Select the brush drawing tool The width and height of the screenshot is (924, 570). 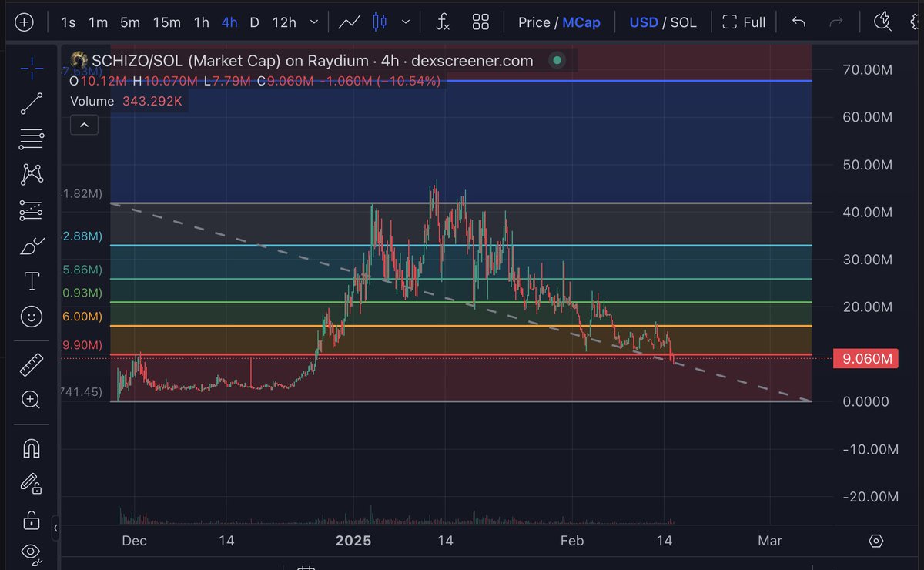[x=32, y=246]
